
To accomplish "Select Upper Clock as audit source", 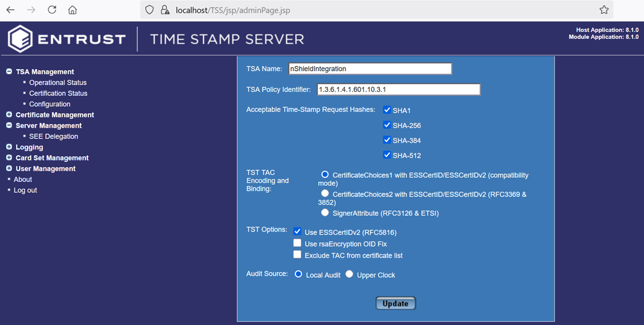I will click(x=349, y=274).
